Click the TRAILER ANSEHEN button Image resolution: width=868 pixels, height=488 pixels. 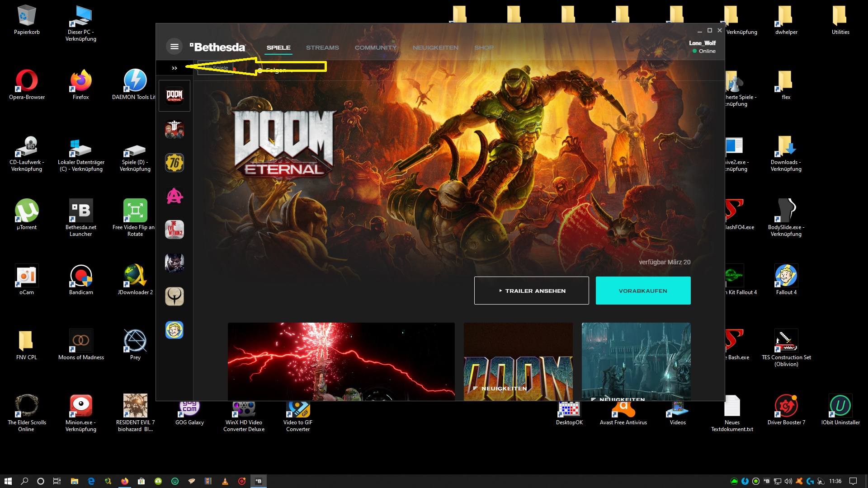coord(531,291)
